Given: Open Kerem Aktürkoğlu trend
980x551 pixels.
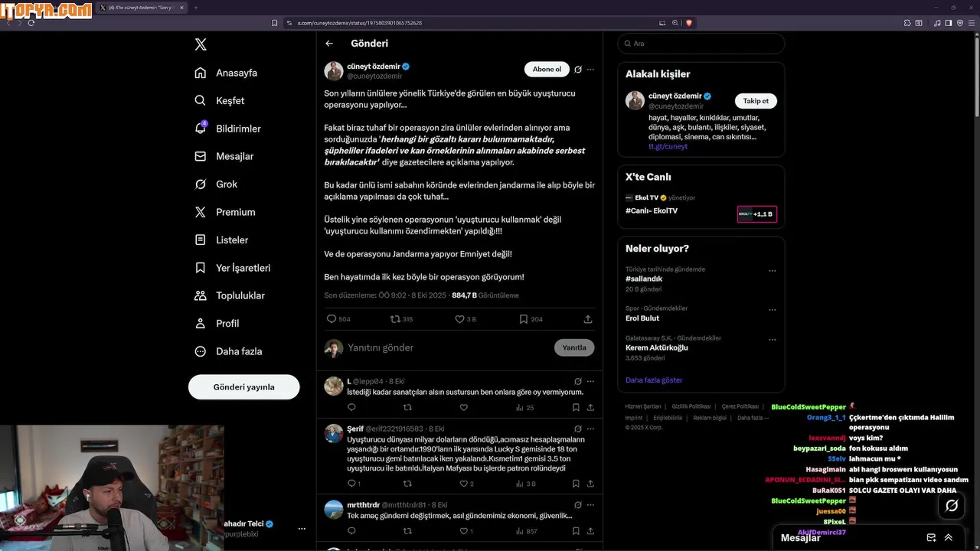Looking at the screenshot, I should click(x=657, y=347).
